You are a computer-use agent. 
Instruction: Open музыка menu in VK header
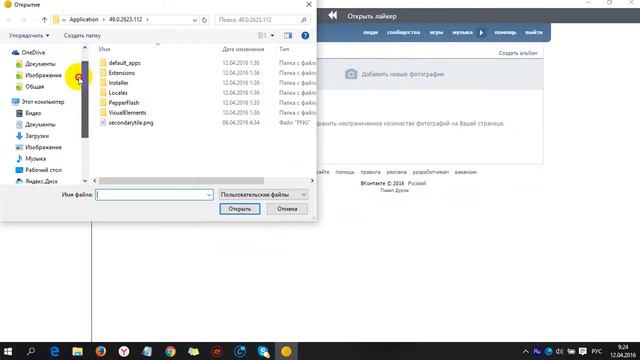point(462,32)
